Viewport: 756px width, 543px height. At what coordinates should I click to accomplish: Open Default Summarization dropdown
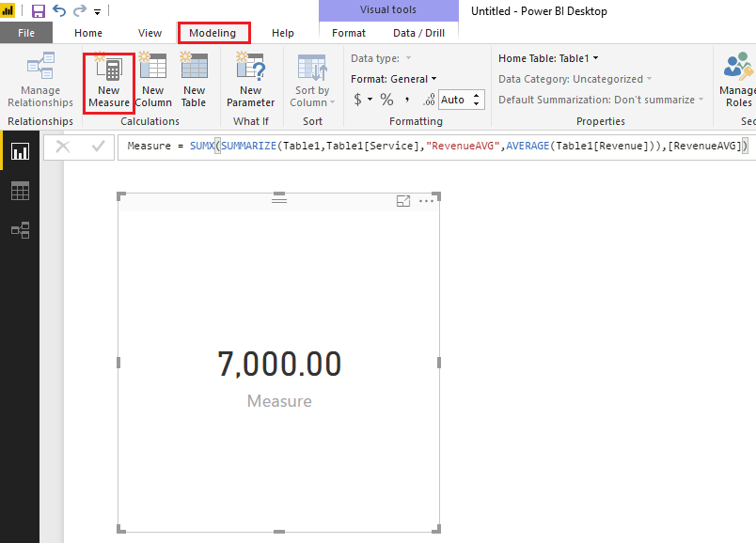601,100
